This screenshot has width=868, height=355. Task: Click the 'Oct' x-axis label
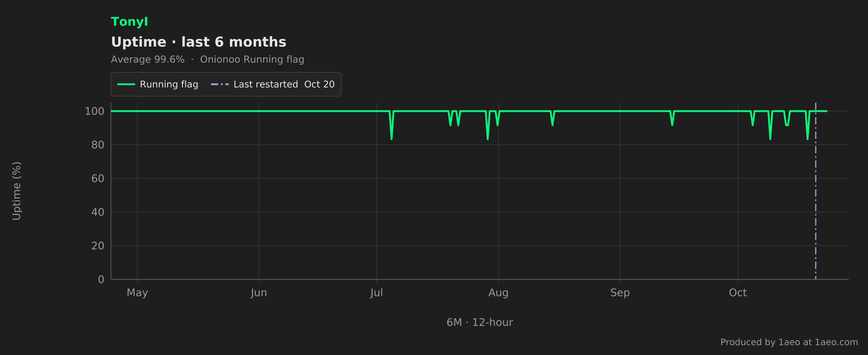[738, 293]
